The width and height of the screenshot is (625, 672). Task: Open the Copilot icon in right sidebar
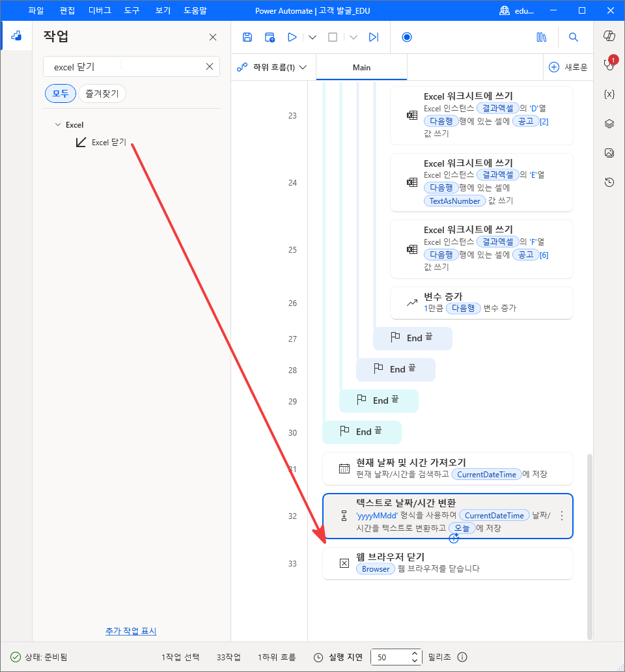click(609, 36)
